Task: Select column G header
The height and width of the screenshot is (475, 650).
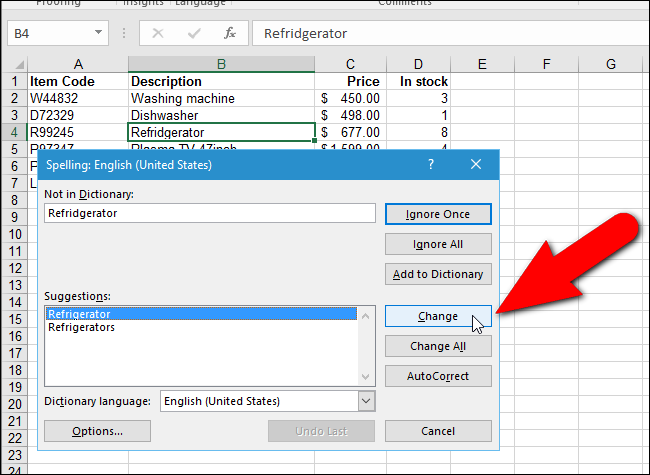Action: click(x=611, y=64)
